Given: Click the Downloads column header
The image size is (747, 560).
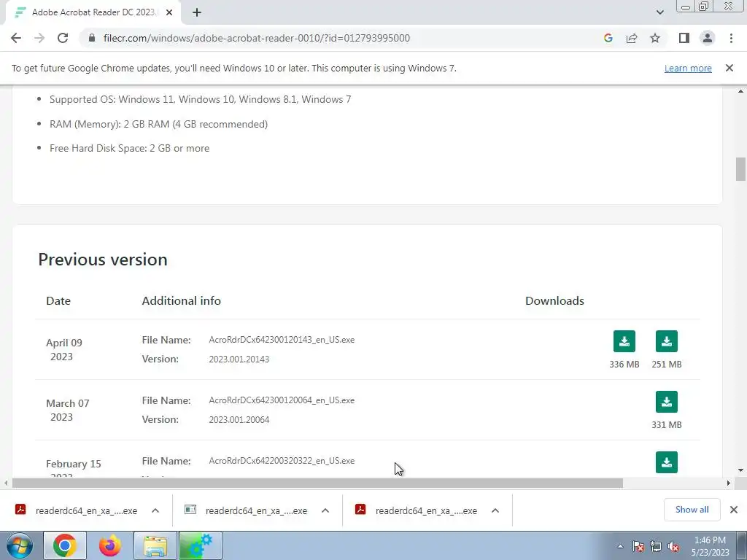Looking at the screenshot, I should tap(554, 301).
